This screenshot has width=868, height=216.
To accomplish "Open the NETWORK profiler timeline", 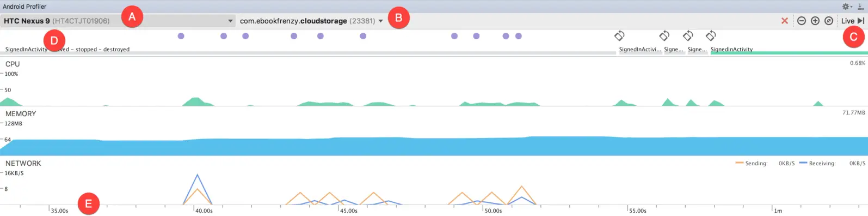I will [434, 181].
